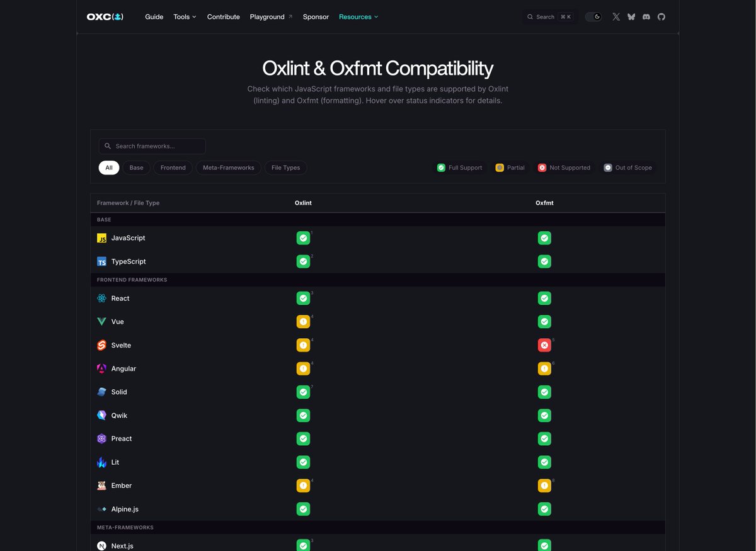Click the Angular Oxlint partial badge
This screenshot has width=756, height=551.
(303, 368)
